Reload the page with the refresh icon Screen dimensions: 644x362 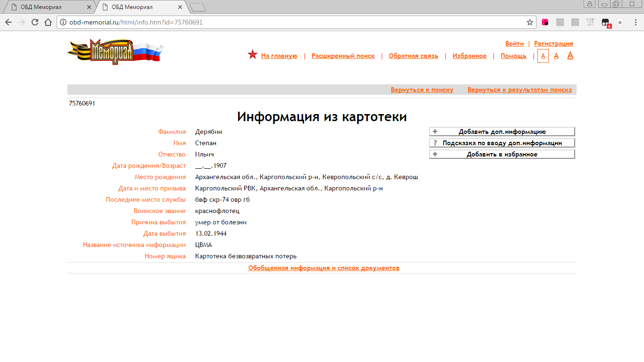coord(35,22)
